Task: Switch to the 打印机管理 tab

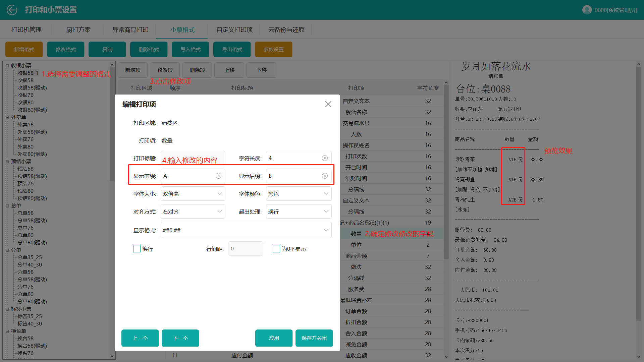Action: [x=26, y=30]
